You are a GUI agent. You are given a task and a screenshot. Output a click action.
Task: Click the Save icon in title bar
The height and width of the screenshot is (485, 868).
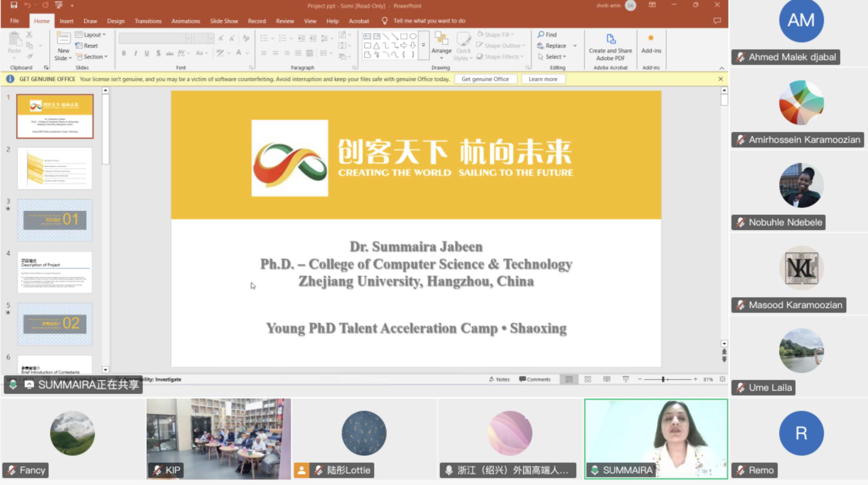pyautogui.click(x=14, y=5)
